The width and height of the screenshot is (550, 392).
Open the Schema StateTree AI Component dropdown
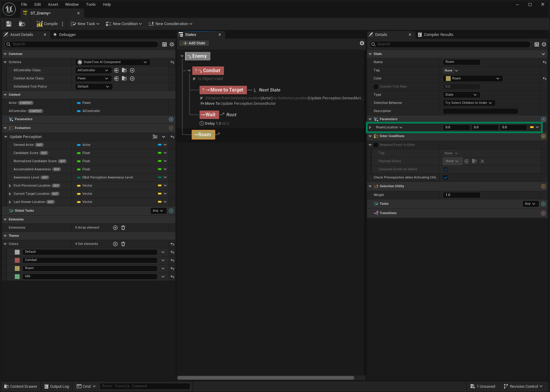(x=112, y=62)
